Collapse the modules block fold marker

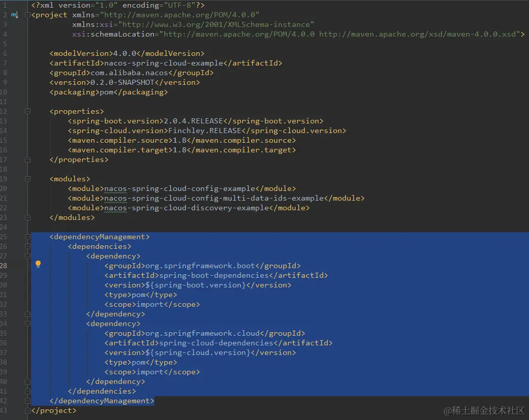tap(27, 179)
